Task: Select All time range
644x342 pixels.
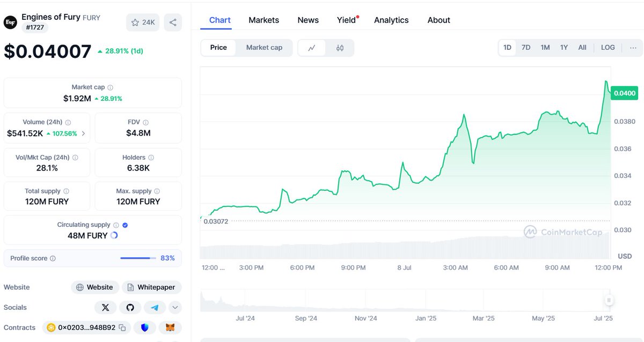Action: (x=582, y=48)
